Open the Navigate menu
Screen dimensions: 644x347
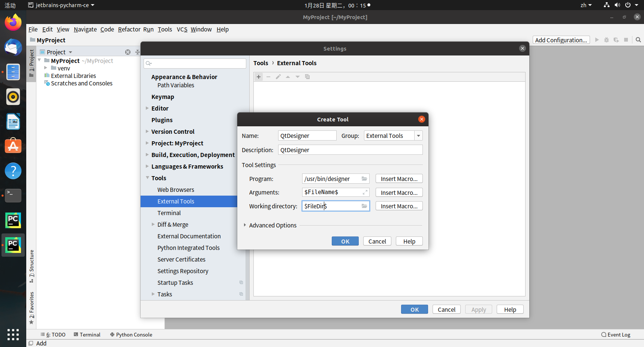pos(85,29)
